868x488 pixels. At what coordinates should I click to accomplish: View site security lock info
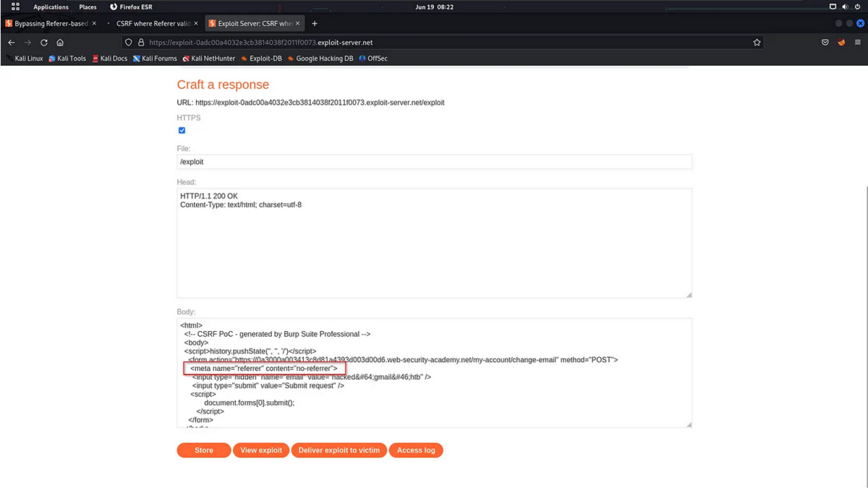tap(141, 43)
